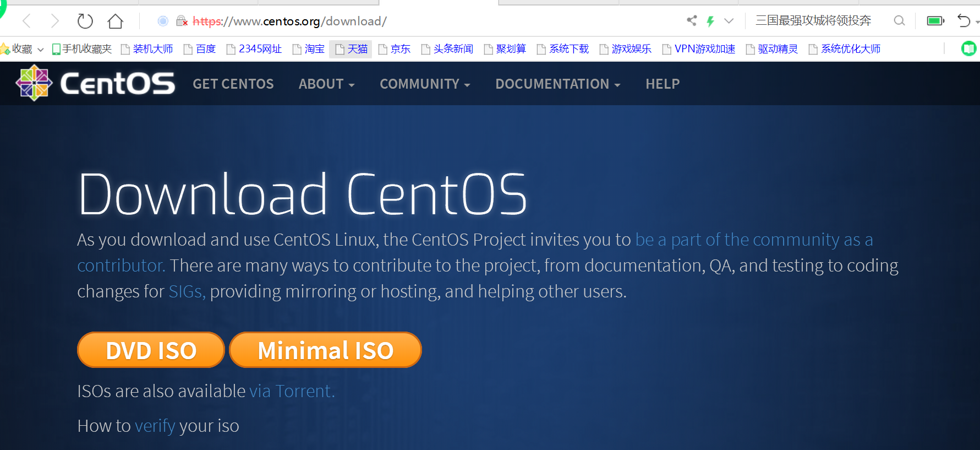Click the battery icon in toolbar

935,21
